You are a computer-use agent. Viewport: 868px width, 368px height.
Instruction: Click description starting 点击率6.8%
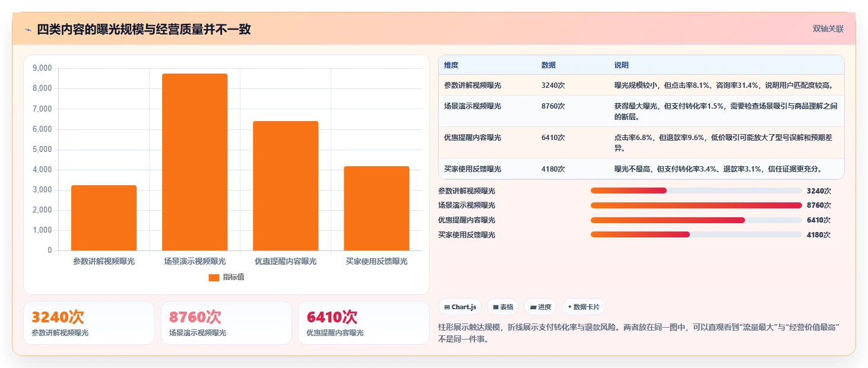click(724, 143)
